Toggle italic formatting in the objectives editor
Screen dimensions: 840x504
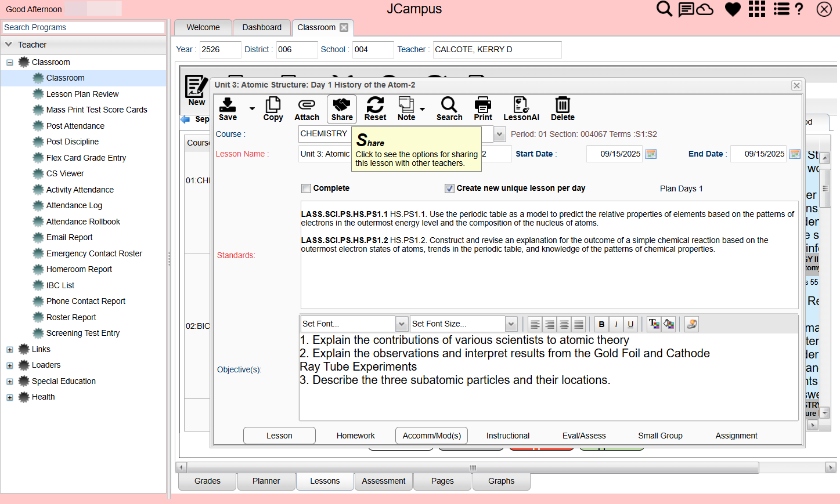tap(616, 324)
